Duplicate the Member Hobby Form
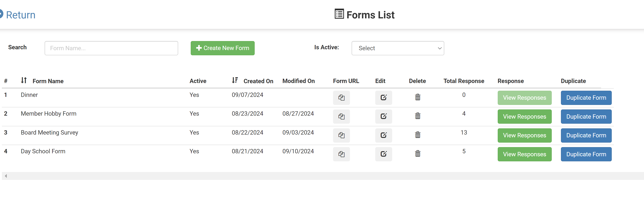This screenshot has width=644, height=208. tap(586, 117)
